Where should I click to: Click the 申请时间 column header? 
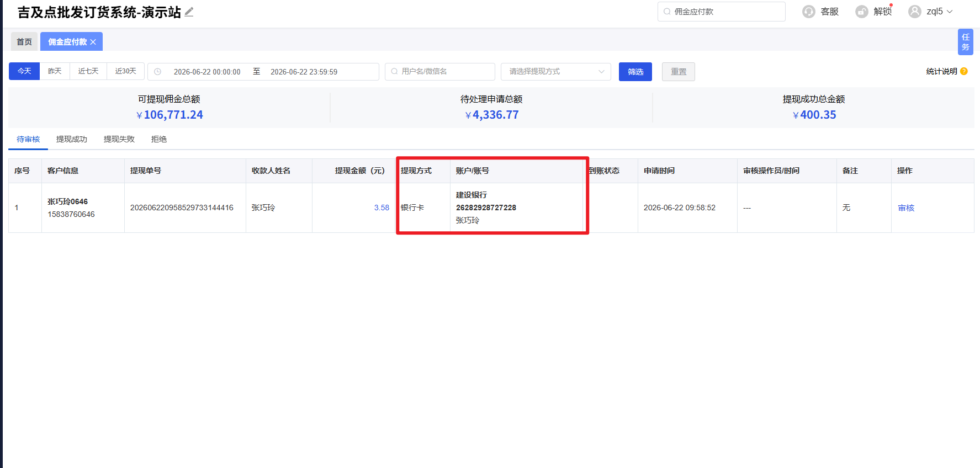659,171
